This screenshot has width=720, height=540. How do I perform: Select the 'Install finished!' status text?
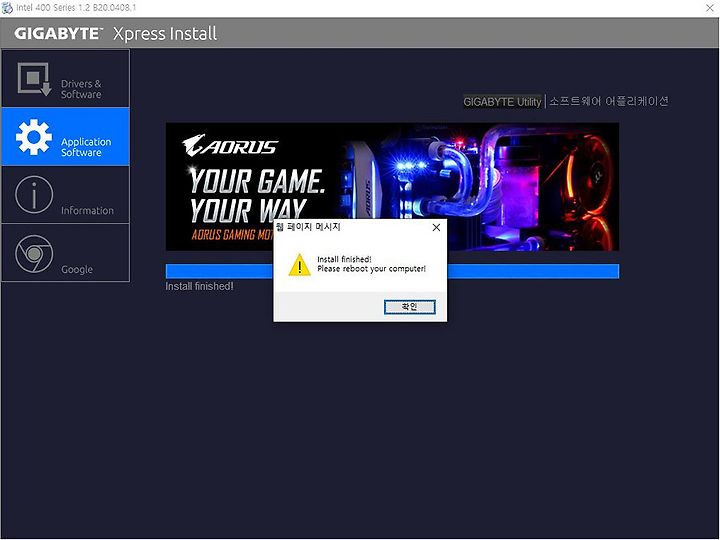199,286
